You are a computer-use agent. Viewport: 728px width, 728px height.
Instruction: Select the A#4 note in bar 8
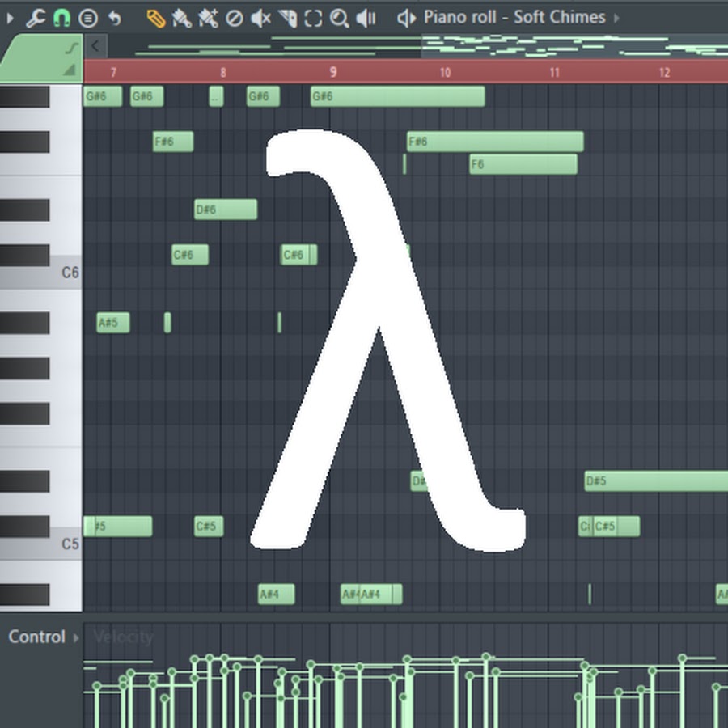[277, 595]
